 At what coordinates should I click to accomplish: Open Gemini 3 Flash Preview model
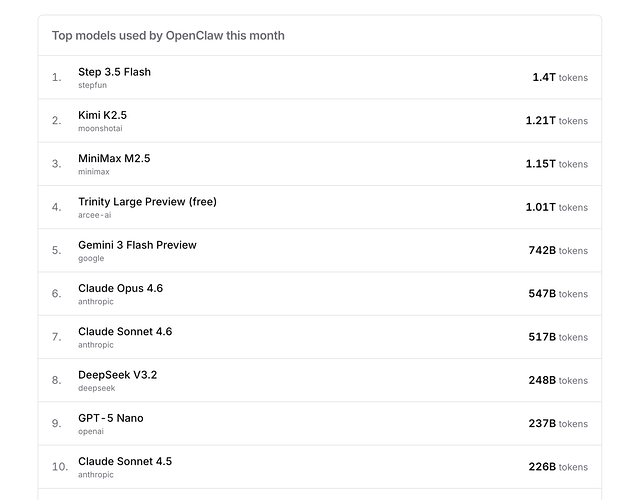pyautogui.click(x=137, y=245)
